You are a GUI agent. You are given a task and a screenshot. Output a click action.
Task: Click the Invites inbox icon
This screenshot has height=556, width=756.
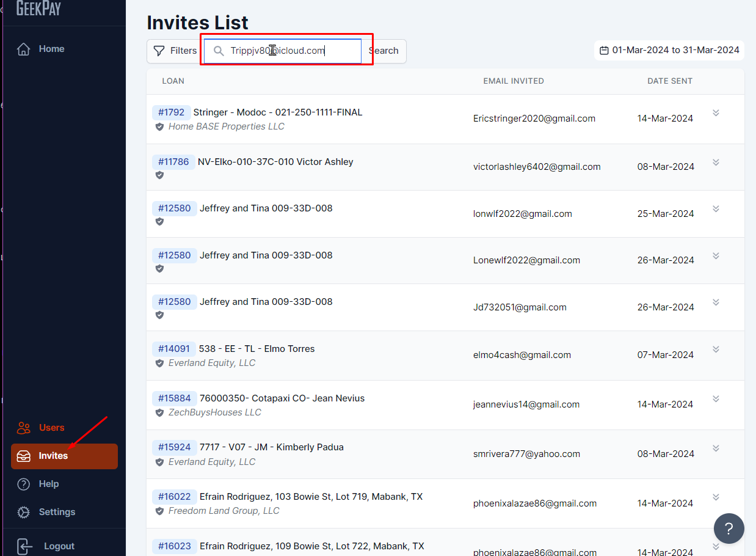point(24,456)
